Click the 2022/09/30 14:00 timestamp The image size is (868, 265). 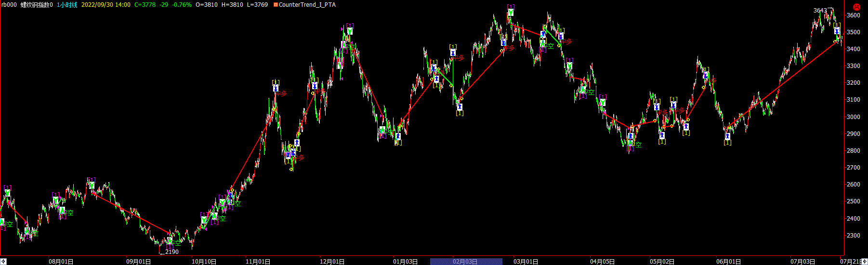[105, 5]
